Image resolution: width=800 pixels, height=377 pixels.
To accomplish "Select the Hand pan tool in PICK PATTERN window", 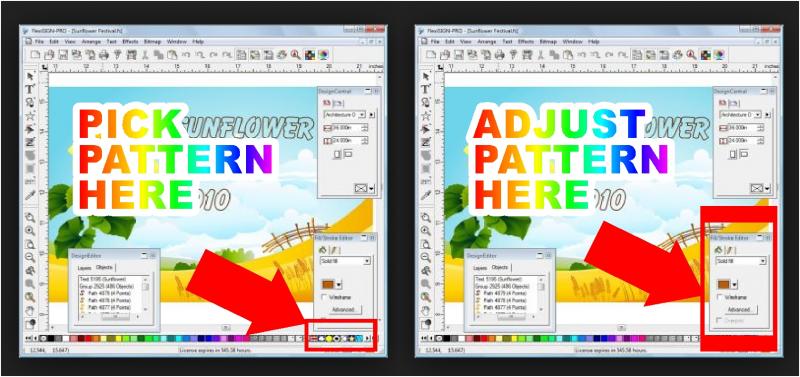I will point(30,310).
